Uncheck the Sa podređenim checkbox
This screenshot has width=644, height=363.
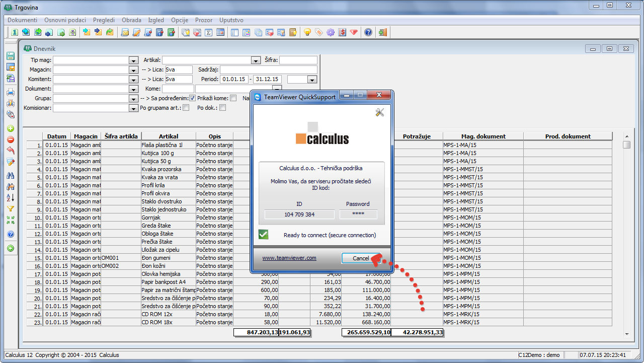click(x=192, y=98)
